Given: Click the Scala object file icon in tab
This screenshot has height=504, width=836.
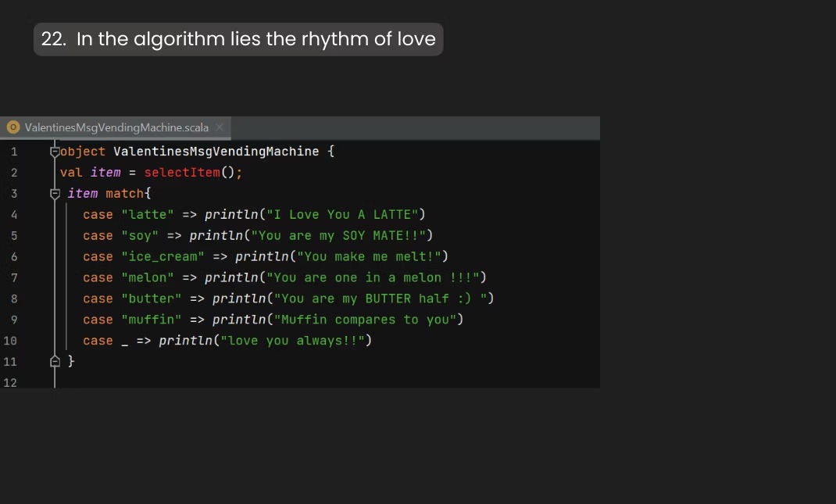Looking at the screenshot, I should pos(13,127).
